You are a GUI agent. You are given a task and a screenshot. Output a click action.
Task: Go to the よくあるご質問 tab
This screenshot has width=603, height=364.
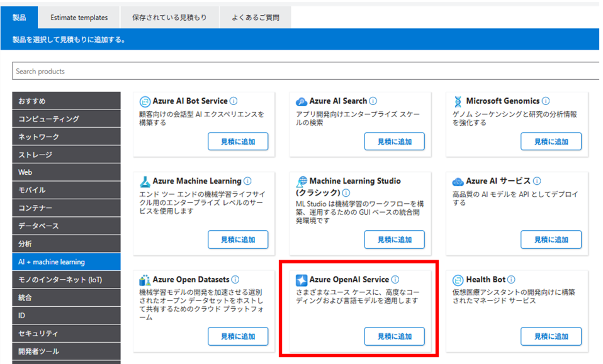256,18
